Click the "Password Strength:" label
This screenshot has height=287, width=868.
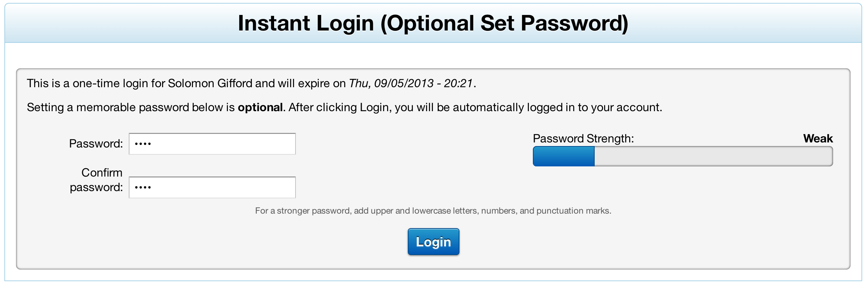(583, 138)
